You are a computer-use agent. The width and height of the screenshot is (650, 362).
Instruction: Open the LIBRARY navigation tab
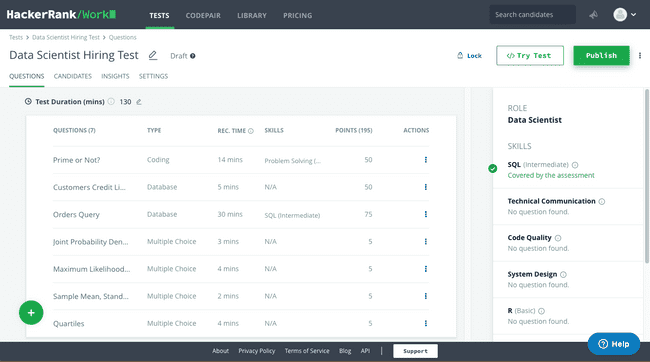click(x=252, y=15)
